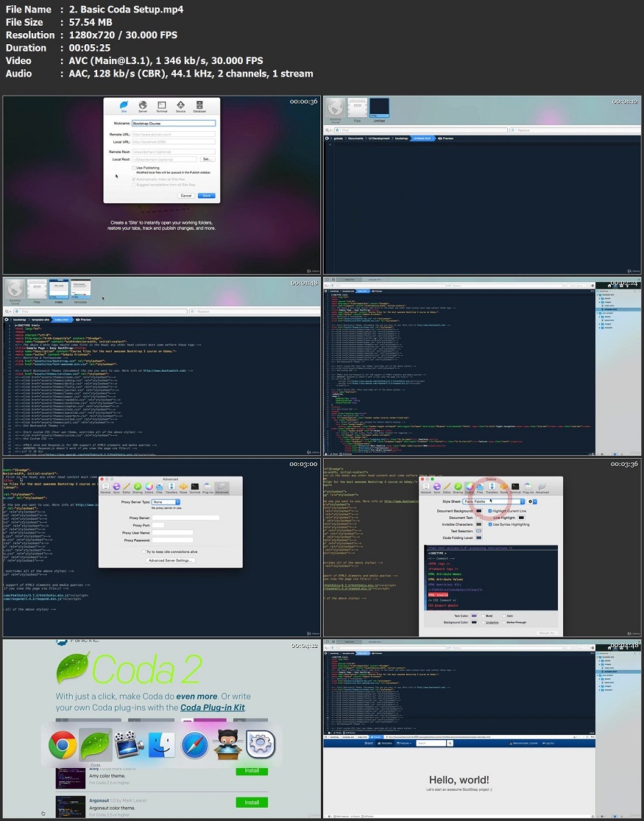Viewport: 644px width, 821px height.
Task: Open Terminal in the Advanced preferences window
Action: [195, 488]
